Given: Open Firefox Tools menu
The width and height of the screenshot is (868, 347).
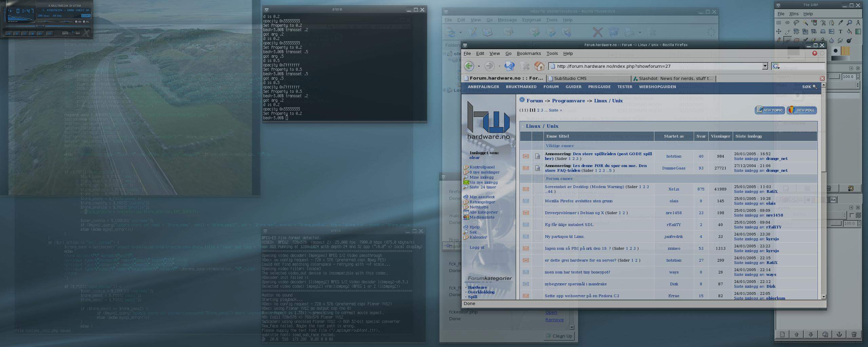Looking at the screenshot, I should [x=552, y=53].
